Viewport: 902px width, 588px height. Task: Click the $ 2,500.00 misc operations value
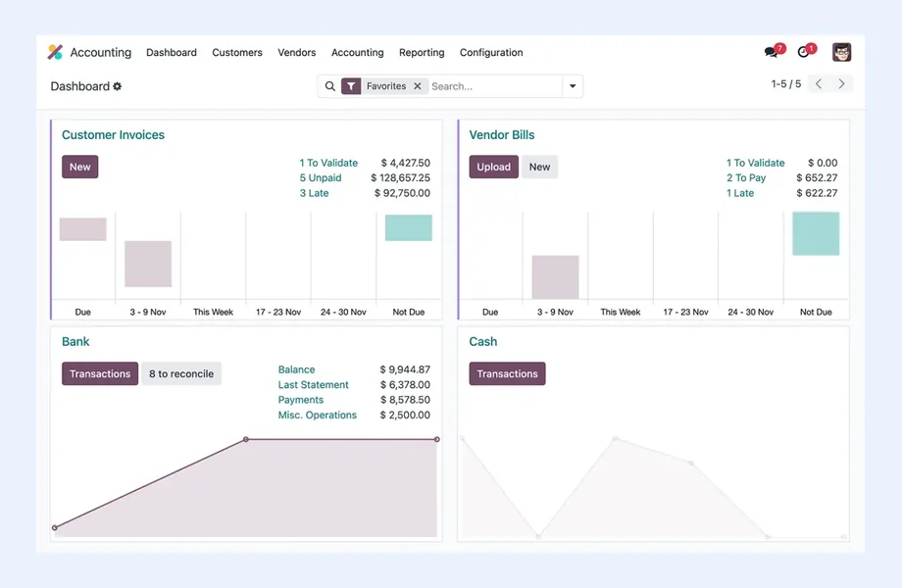[x=405, y=415]
